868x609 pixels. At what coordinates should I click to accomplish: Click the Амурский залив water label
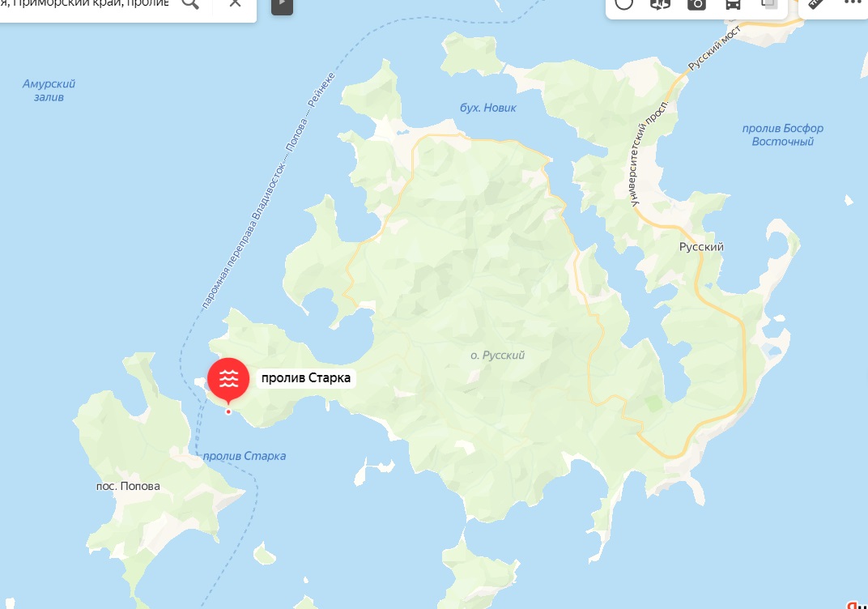pos(49,90)
